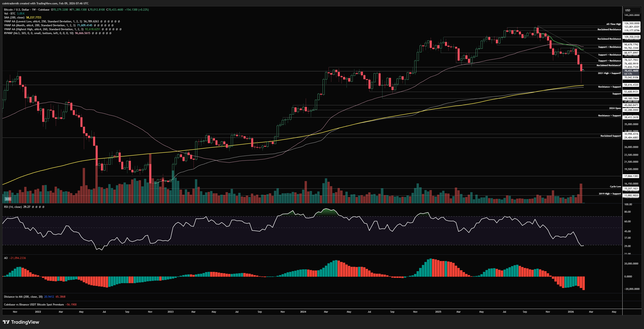644x329 pixels.
Task: Click first null symbol on Month VWAP row
Action: click(x=95, y=25)
